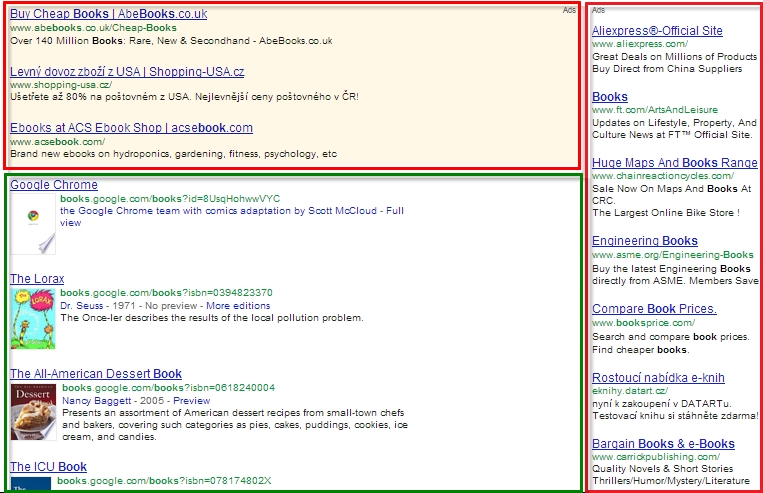This screenshot has width=763, height=493.
Task: Click the Google Chrome book cover thumbnail
Action: point(33,224)
